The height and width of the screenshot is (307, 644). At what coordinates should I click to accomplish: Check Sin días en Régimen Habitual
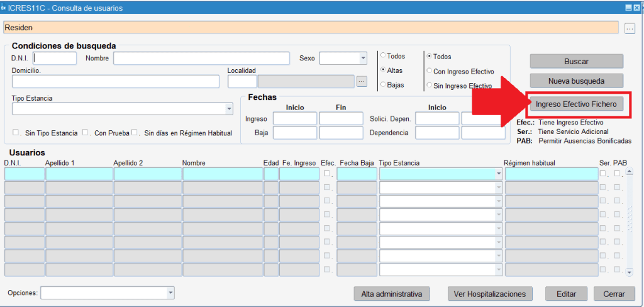click(x=135, y=132)
